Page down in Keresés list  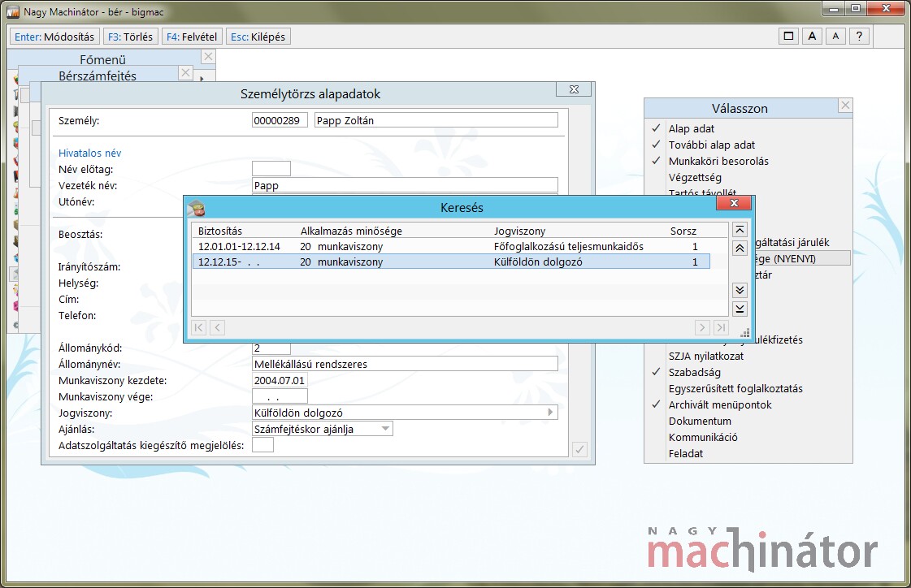click(740, 290)
